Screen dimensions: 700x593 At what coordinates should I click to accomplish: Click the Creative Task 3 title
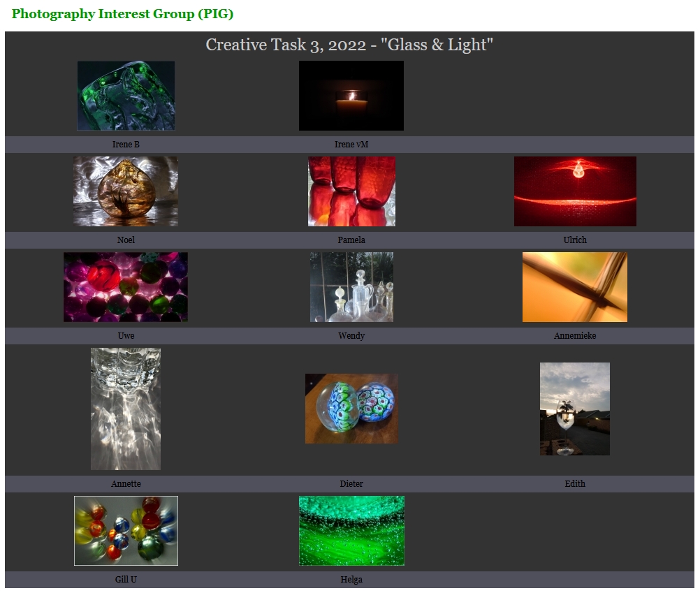[x=349, y=45]
